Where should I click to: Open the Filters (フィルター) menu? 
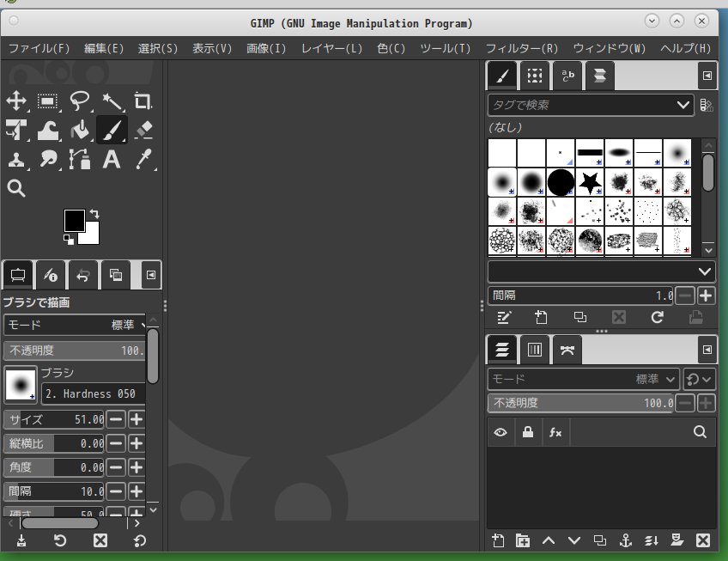(x=522, y=48)
